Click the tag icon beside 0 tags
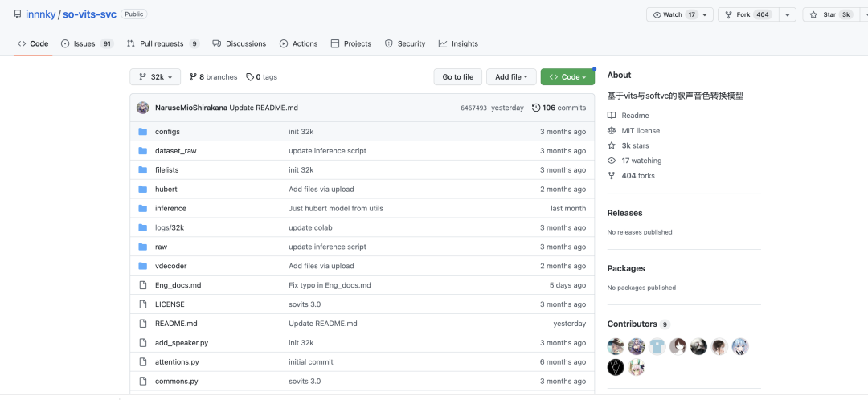Screen dimensions: 868x400 coord(250,77)
